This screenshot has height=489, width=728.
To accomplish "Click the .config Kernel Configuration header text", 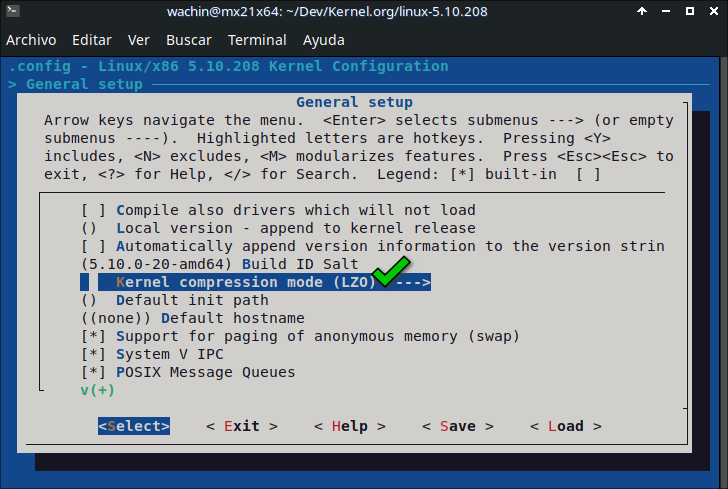I will [228, 66].
